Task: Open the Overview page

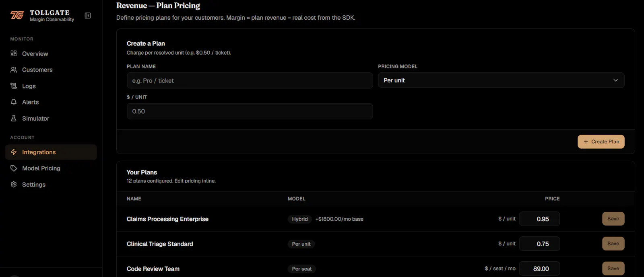Action: coord(51,53)
